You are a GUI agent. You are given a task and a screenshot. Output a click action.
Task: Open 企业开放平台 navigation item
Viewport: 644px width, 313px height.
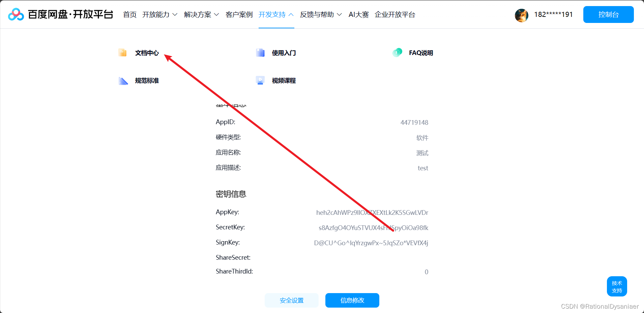(395, 15)
